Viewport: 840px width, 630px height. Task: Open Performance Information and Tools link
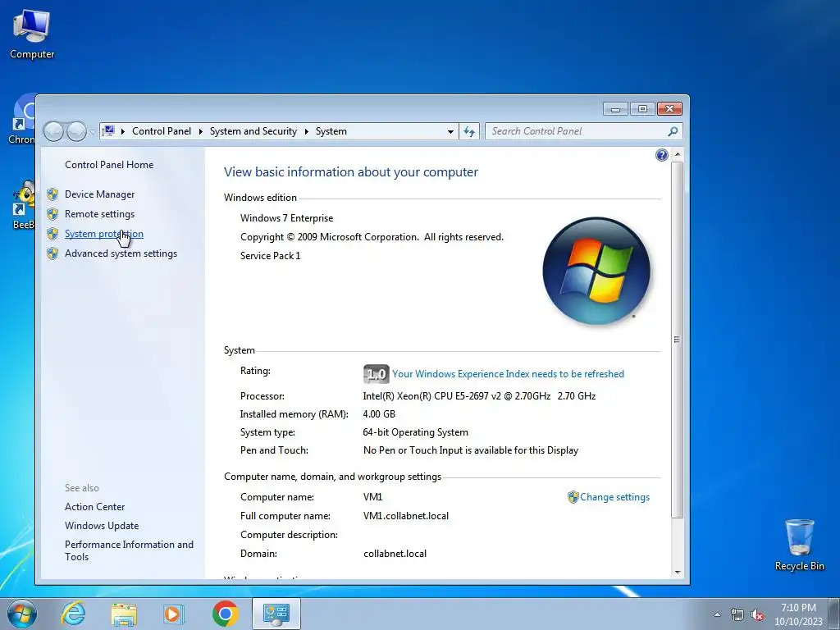tap(129, 550)
